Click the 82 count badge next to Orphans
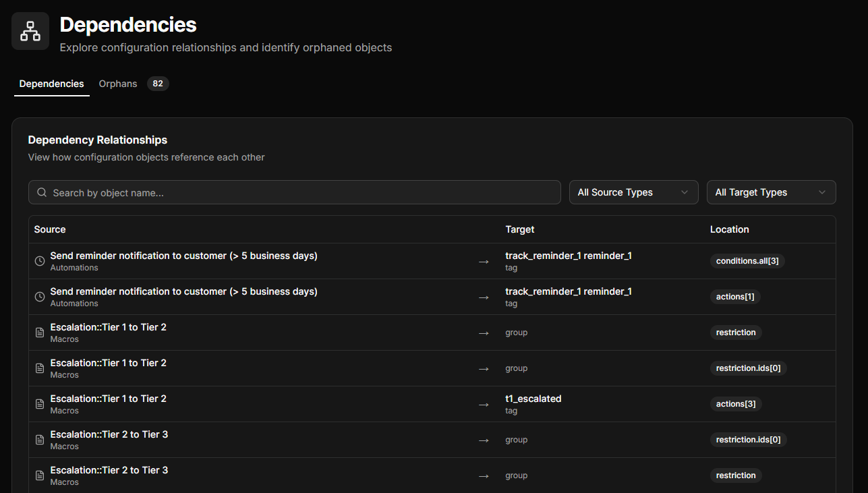 click(157, 84)
